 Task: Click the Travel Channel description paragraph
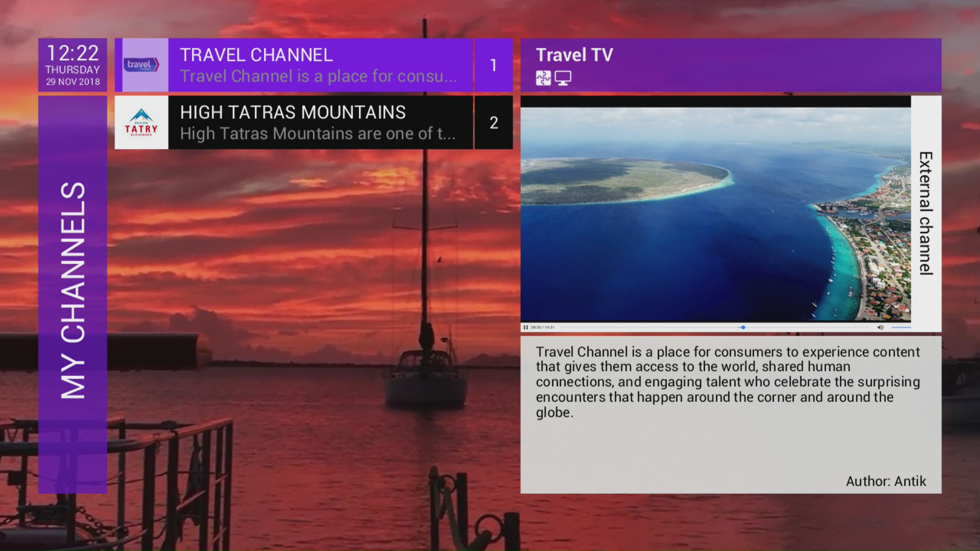[728, 382]
